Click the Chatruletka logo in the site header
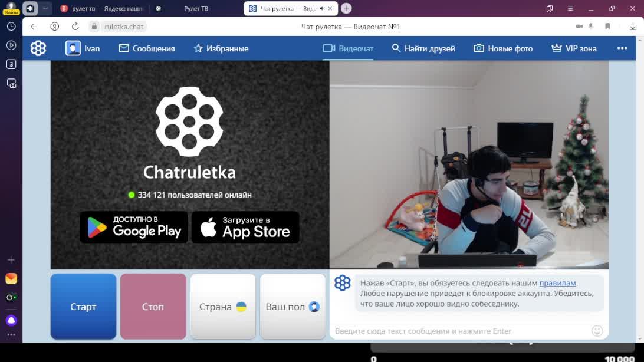The height and width of the screenshot is (362, 644). (x=38, y=48)
